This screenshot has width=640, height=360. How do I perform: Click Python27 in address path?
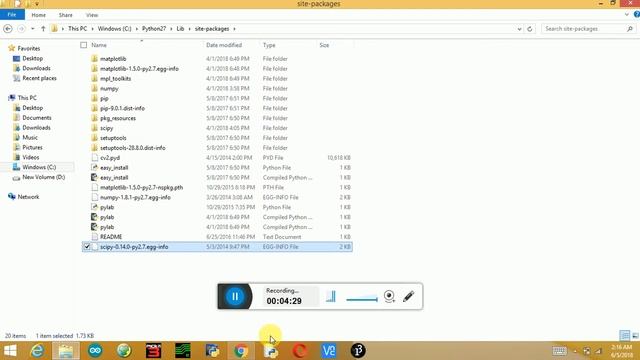tap(154, 29)
